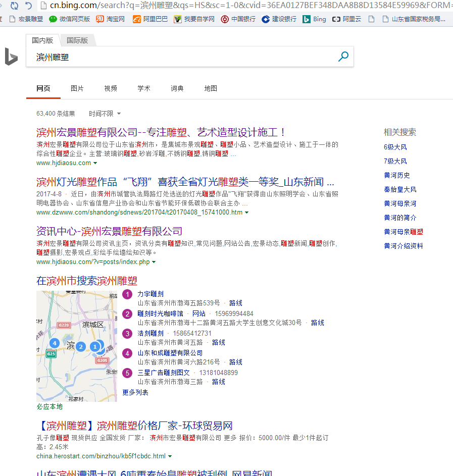Select map pin number 2
The height and width of the screenshot is (476, 453).
(80, 347)
